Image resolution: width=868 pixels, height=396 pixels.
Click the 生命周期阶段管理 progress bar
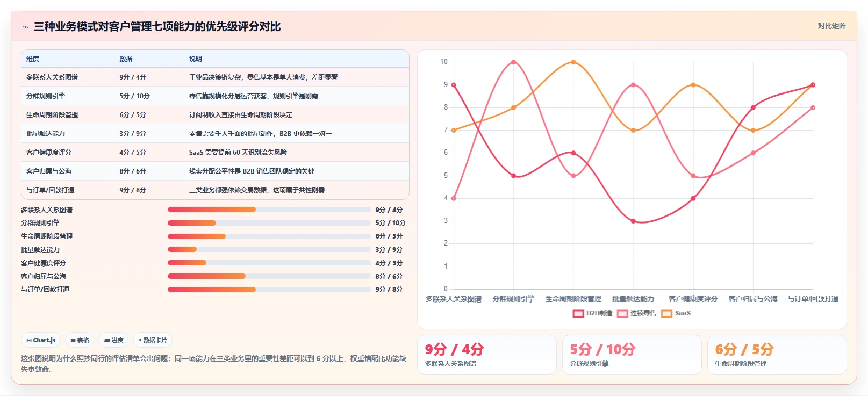tap(269, 236)
